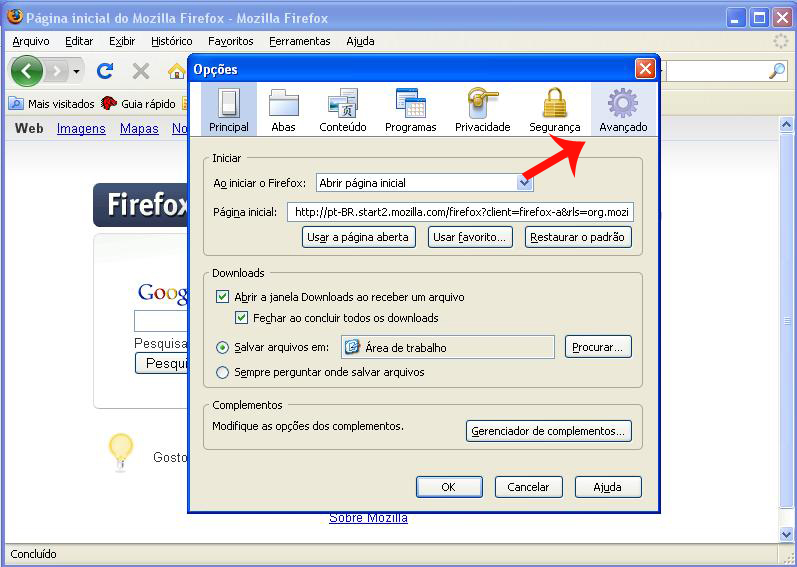This screenshot has height=567, width=797.
Task: Click the Firefox logo in title bar
Action: point(14,17)
